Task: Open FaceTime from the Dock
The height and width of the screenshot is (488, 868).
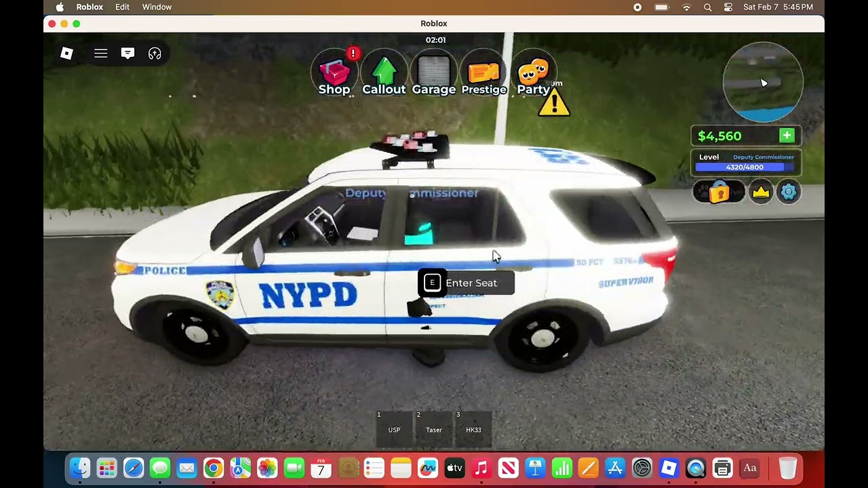Action: 294,468
